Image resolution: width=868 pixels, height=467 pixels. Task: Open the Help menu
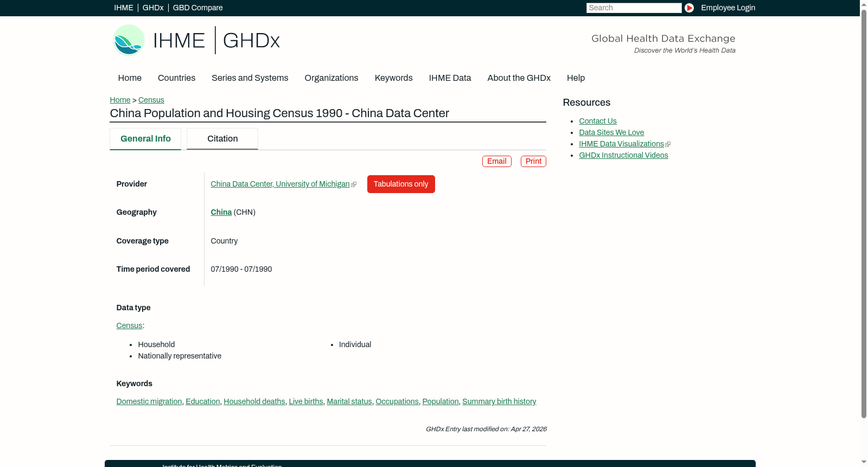pyautogui.click(x=576, y=78)
